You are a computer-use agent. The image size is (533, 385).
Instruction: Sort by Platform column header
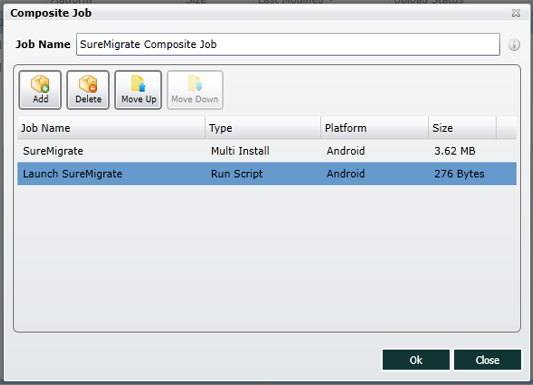(375, 128)
